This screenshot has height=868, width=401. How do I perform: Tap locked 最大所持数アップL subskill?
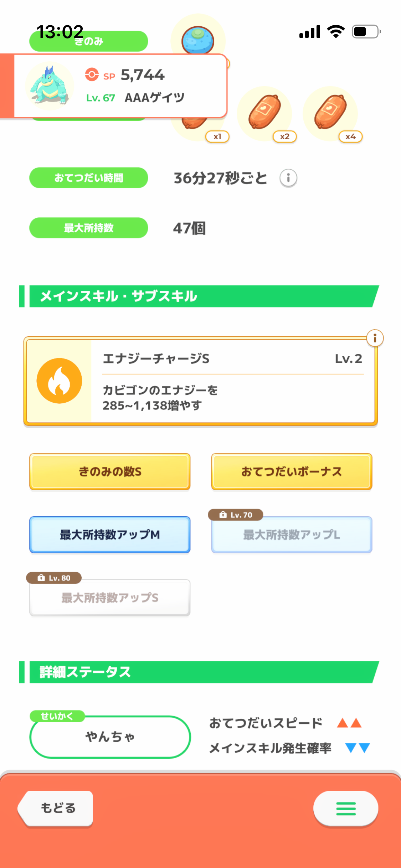tap(292, 535)
